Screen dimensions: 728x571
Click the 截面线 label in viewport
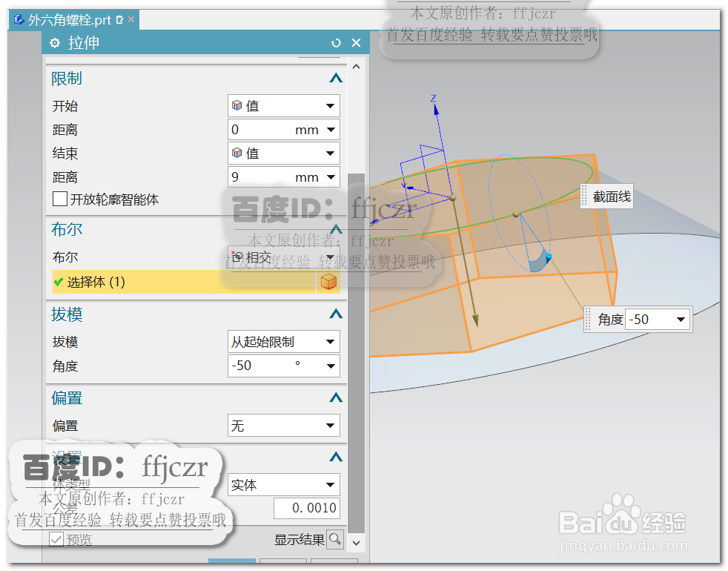pos(612,197)
